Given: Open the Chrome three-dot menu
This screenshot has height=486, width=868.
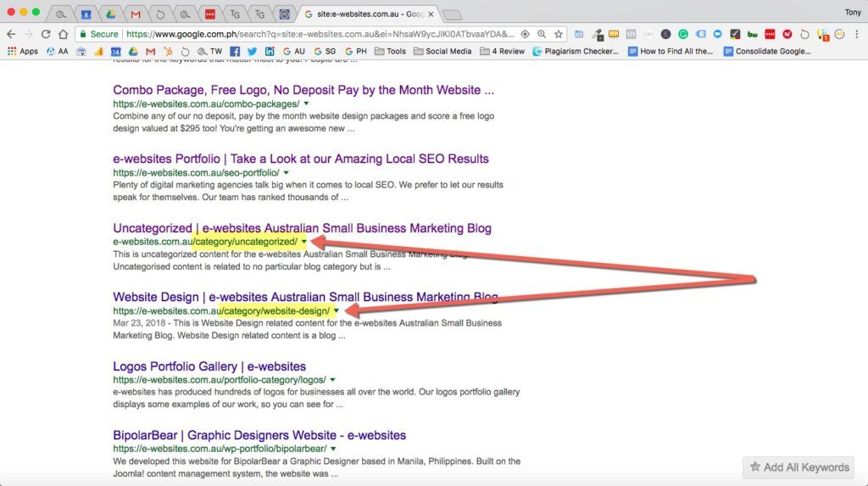Looking at the screenshot, I should [x=857, y=35].
